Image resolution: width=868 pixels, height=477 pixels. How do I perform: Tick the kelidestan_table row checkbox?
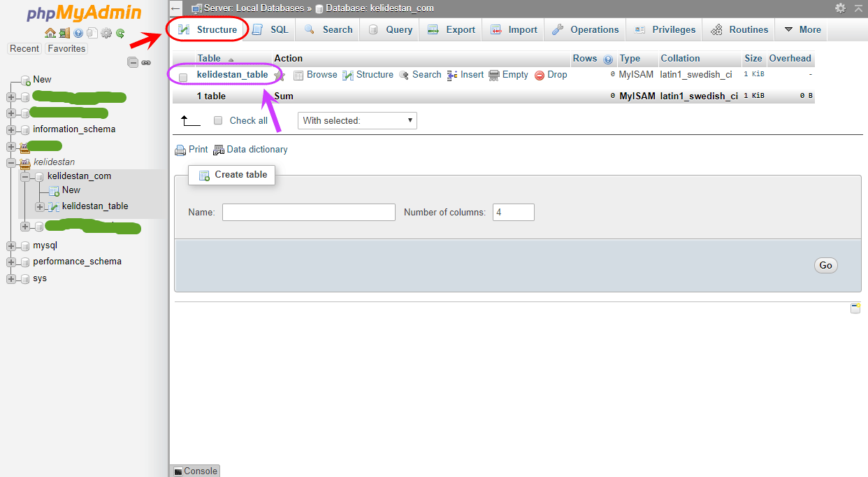pos(183,77)
